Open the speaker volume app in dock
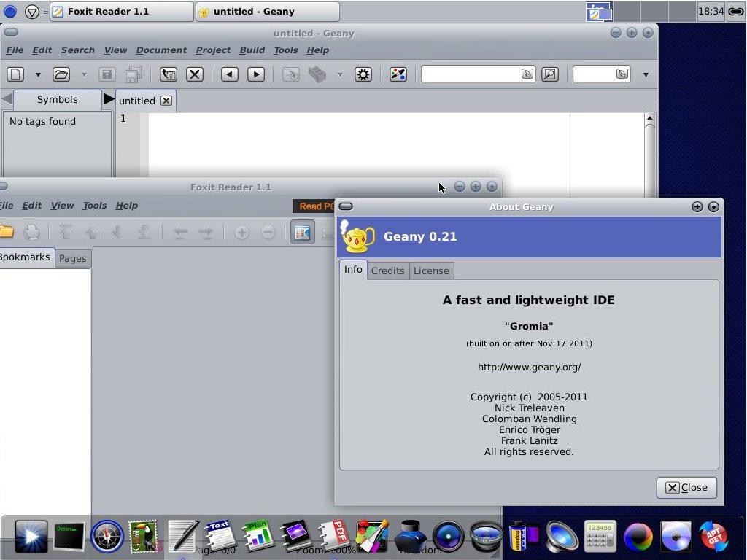This screenshot has width=747, height=560. pos(562,536)
